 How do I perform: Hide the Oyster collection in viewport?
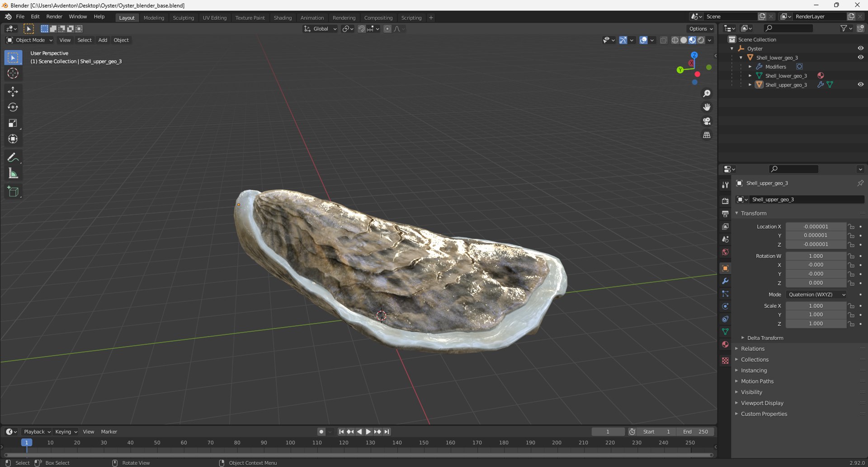pyautogui.click(x=860, y=48)
